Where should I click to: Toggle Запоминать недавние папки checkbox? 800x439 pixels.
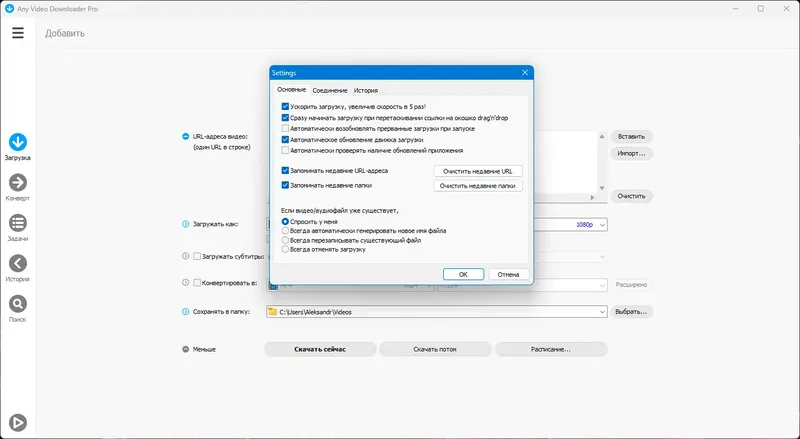285,185
